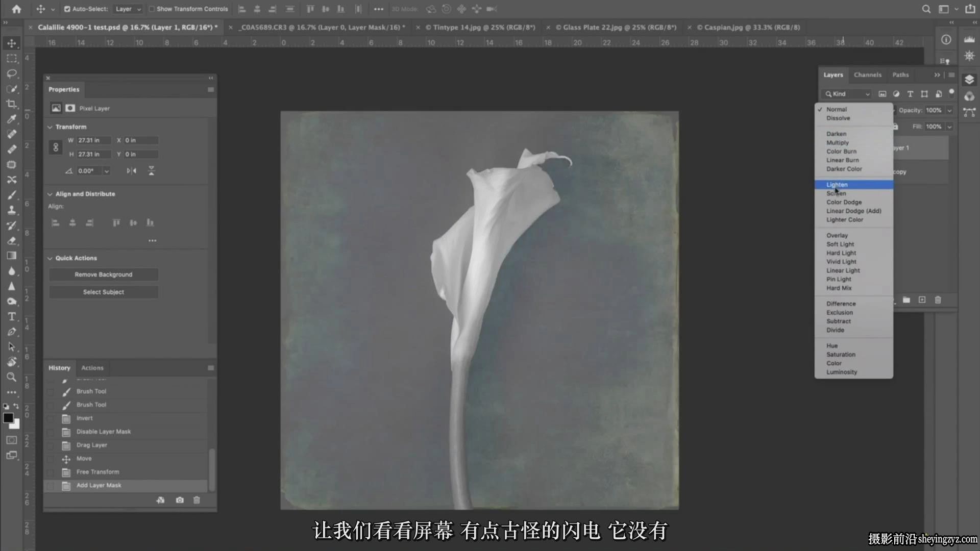Open more align options ellipsis
The width and height of the screenshot is (980, 551).
pos(153,241)
